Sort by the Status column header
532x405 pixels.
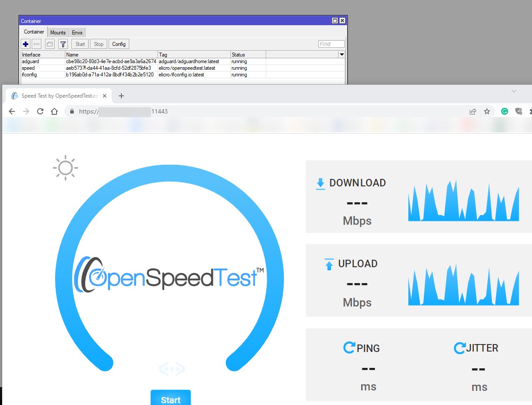pyautogui.click(x=248, y=55)
